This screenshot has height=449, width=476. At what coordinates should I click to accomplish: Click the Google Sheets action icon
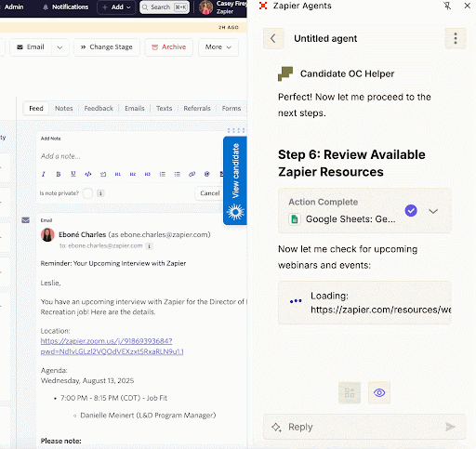(295, 219)
